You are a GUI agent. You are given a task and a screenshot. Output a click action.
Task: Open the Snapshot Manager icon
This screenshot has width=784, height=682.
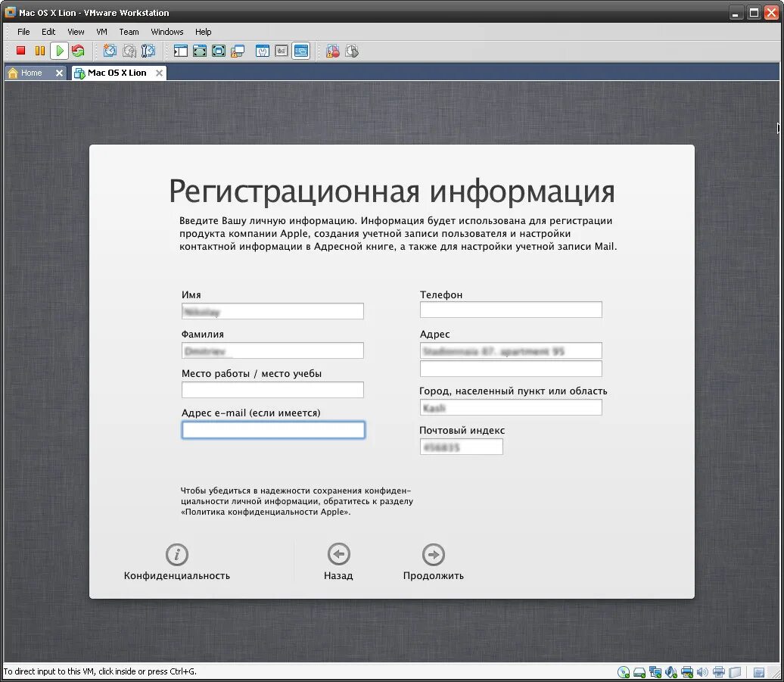coord(148,51)
